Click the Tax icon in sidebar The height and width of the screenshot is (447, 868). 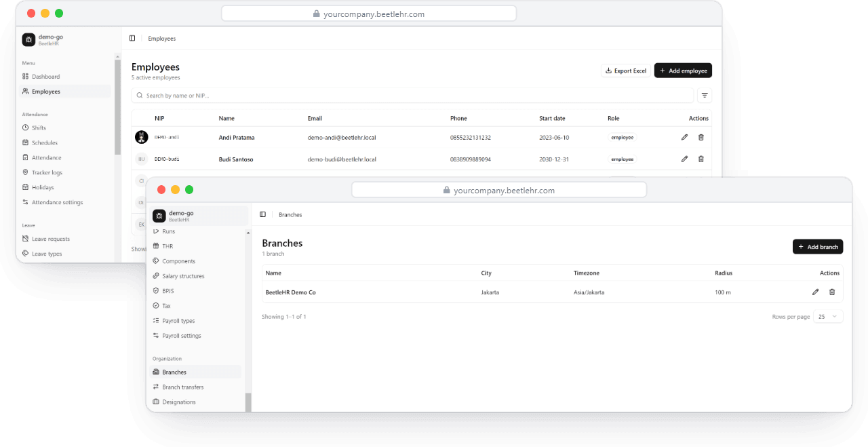point(156,306)
